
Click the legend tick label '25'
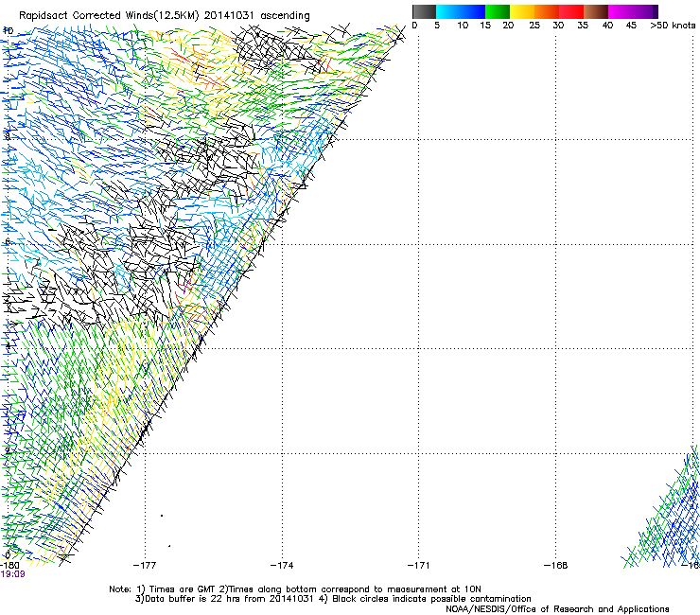point(534,26)
